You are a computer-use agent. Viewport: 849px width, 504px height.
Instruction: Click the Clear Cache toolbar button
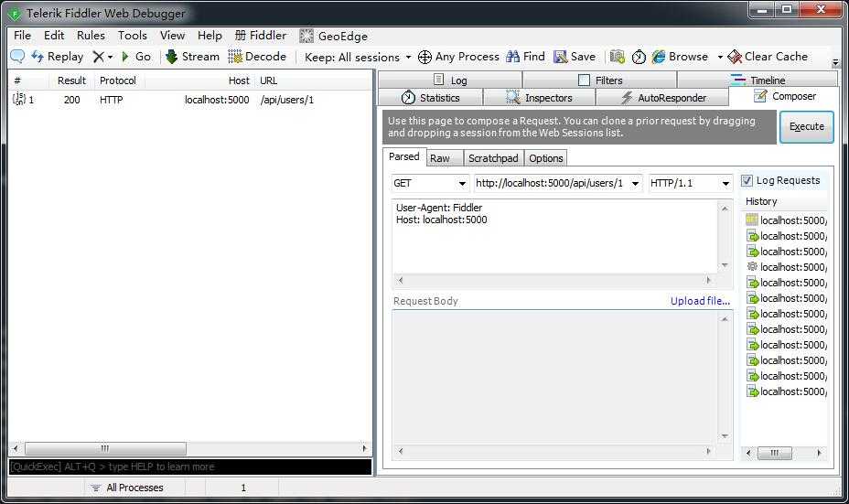(x=768, y=57)
